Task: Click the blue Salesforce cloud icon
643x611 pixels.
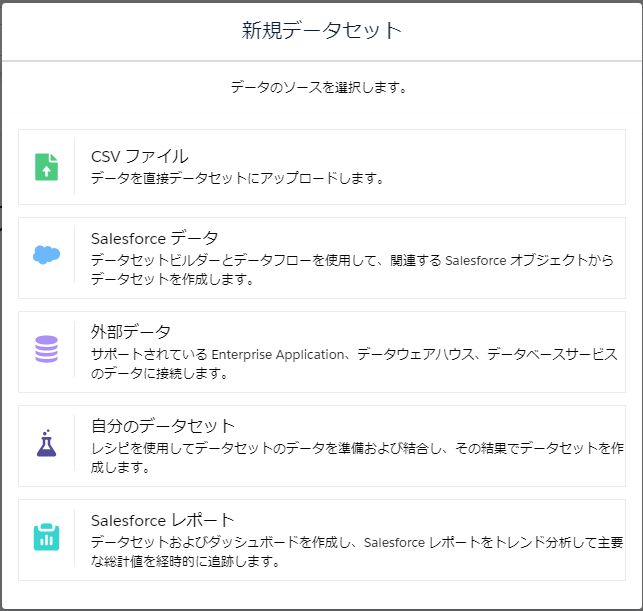Action: click(x=47, y=255)
